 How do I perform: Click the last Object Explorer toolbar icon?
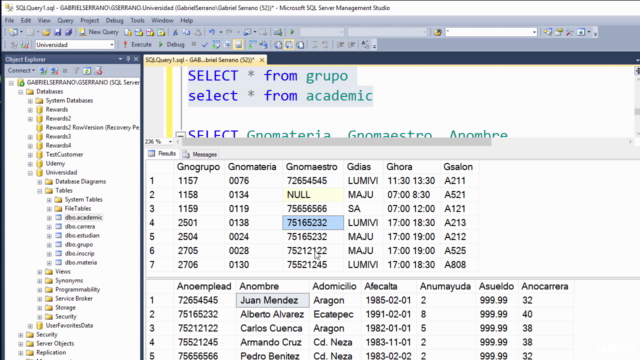pyautogui.click(x=98, y=71)
